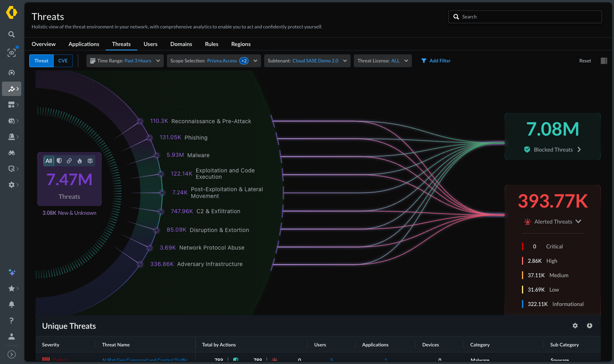Open the help question mark icon
Screen dimensions: 614x364
(12, 320)
